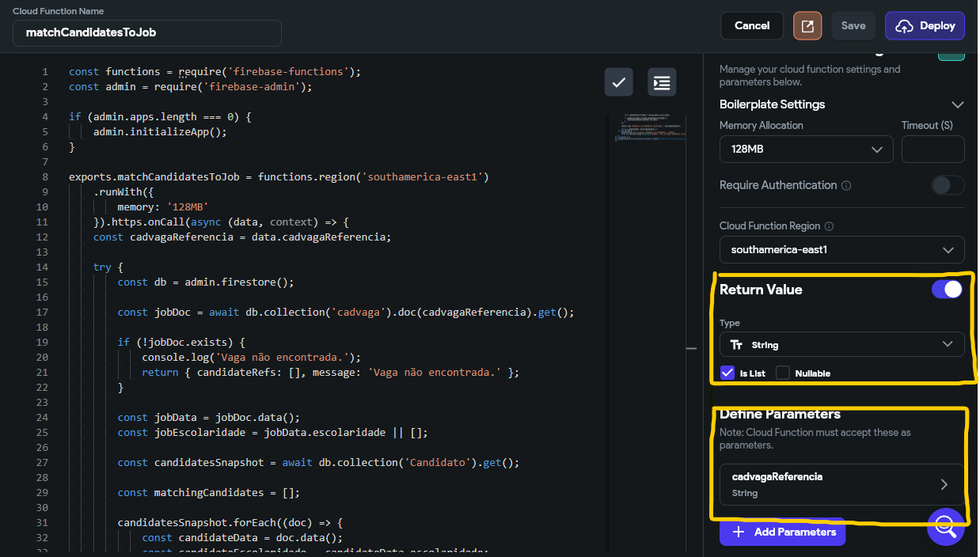The width and height of the screenshot is (980, 557).
Task: Click the Timeout (S) input field
Action: 933,150
